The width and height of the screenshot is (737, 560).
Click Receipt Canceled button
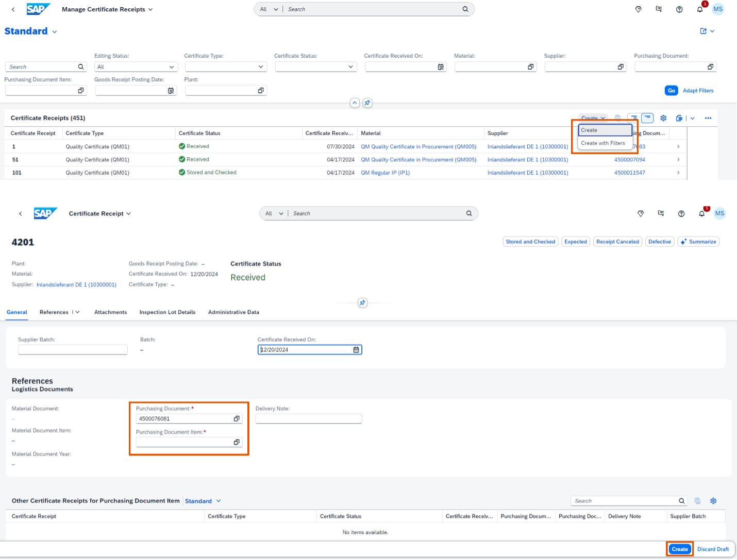[617, 242]
